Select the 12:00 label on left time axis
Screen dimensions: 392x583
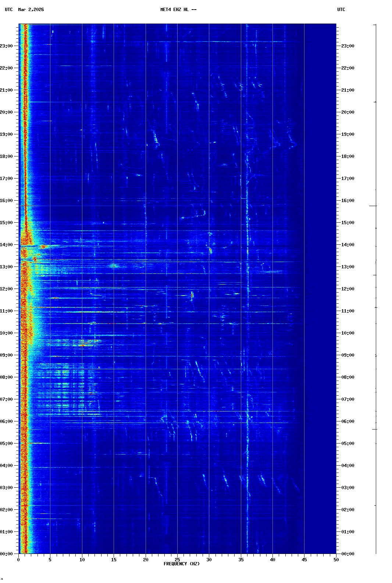tap(7, 289)
